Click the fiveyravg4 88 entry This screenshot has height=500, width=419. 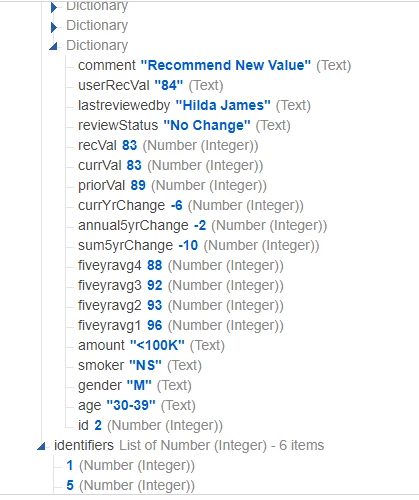pyautogui.click(x=181, y=265)
